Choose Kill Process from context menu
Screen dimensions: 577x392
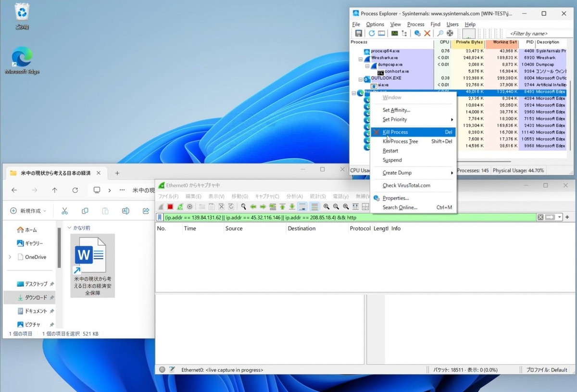[413, 132]
